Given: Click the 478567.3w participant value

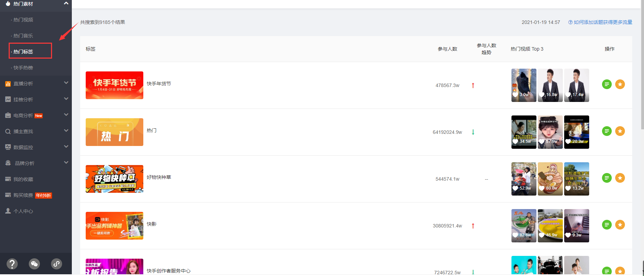Looking at the screenshot, I should (447, 85).
